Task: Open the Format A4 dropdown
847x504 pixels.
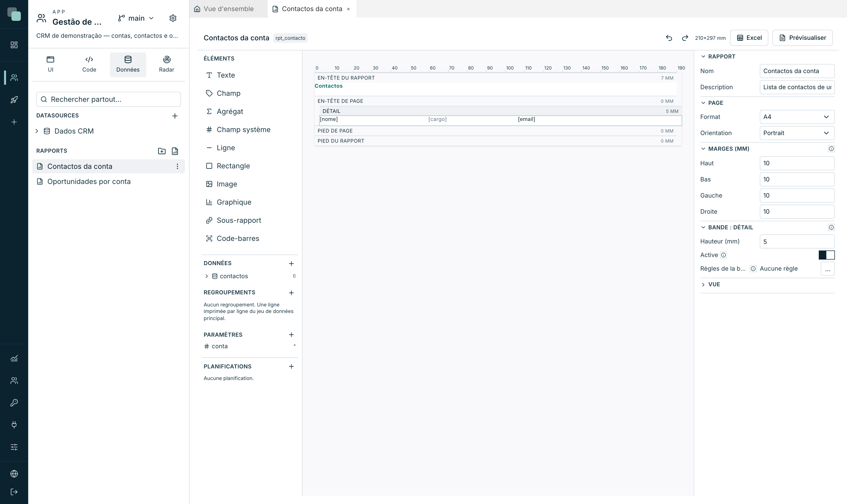Action: (x=797, y=117)
